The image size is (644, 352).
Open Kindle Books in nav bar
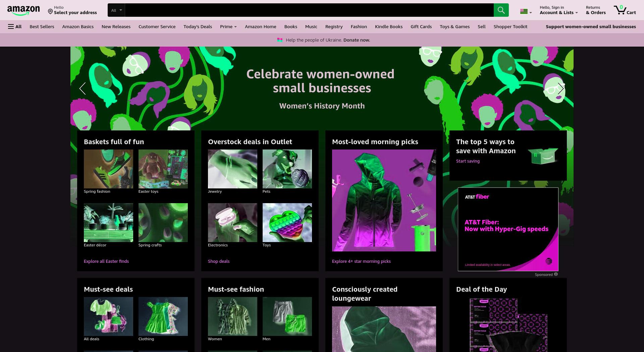(x=389, y=26)
